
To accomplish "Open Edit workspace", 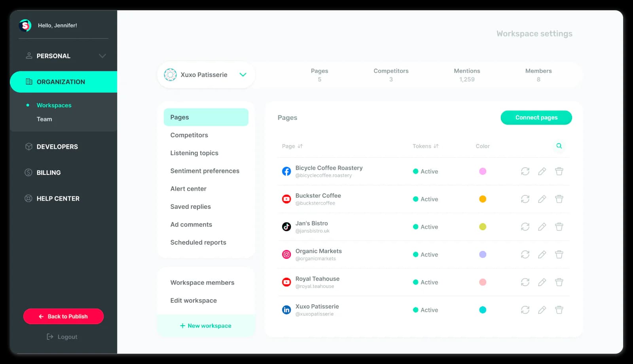I will (x=193, y=300).
